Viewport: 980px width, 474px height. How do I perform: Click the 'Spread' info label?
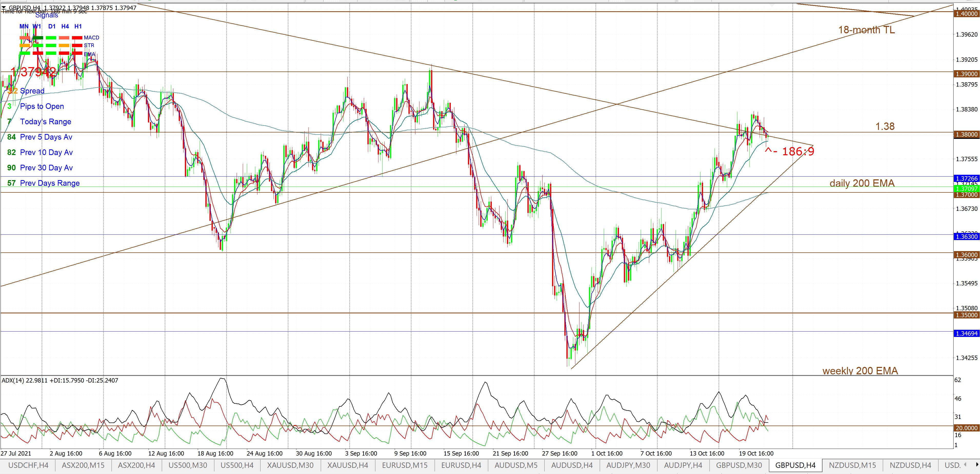(x=32, y=91)
